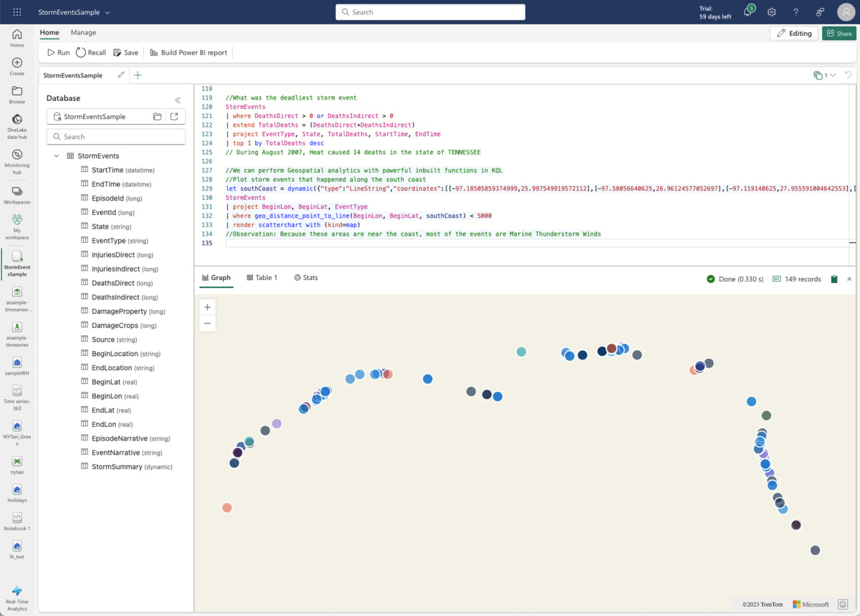Collapse the StormEvents table tree

(x=57, y=155)
